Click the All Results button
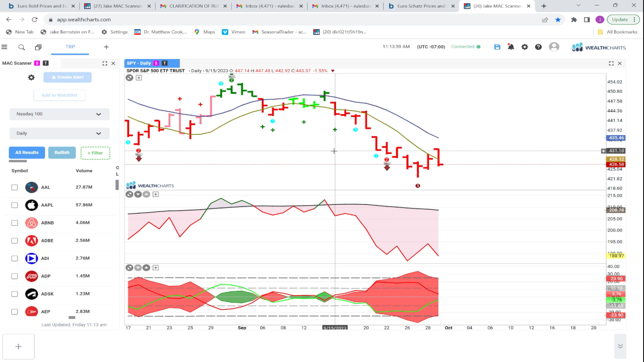This screenshot has width=644, height=362. (x=27, y=153)
